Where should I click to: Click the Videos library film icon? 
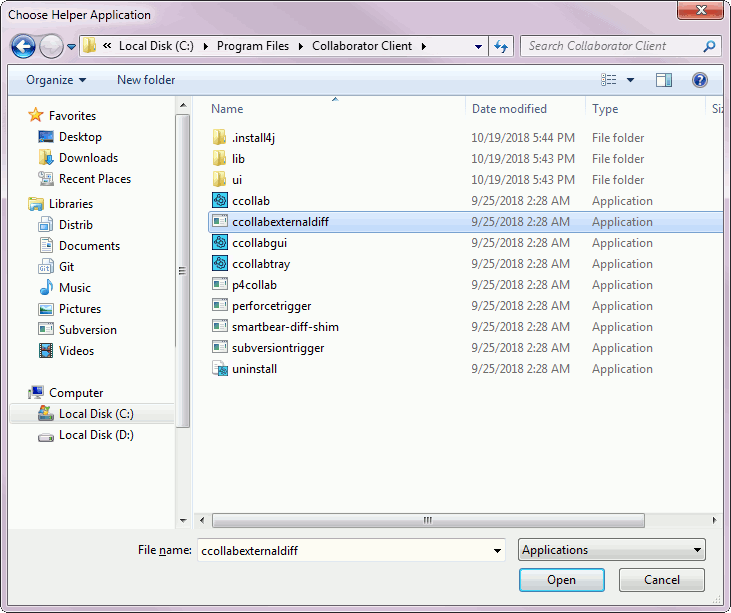pyautogui.click(x=46, y=351)
